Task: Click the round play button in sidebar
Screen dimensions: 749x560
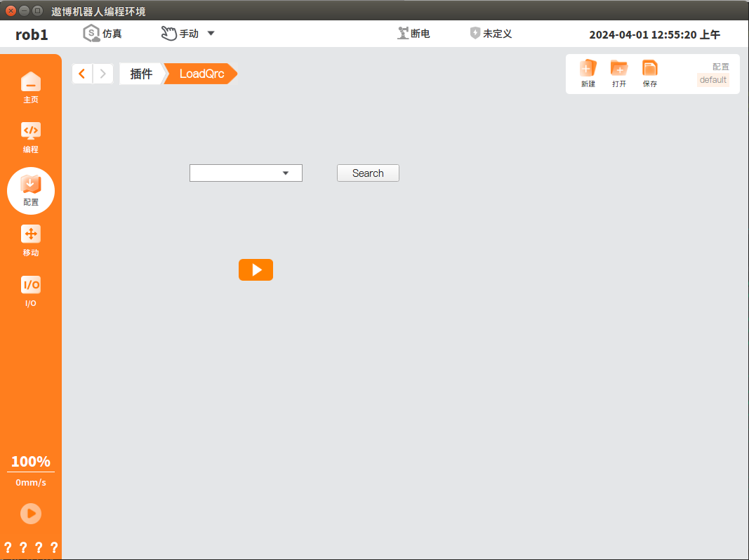Action: click(31, 514)
